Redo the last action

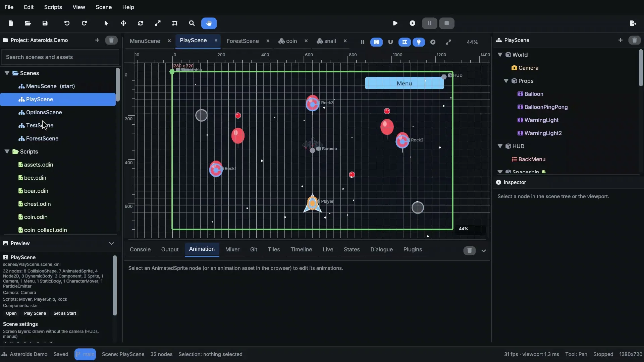[x=84, y=23]
